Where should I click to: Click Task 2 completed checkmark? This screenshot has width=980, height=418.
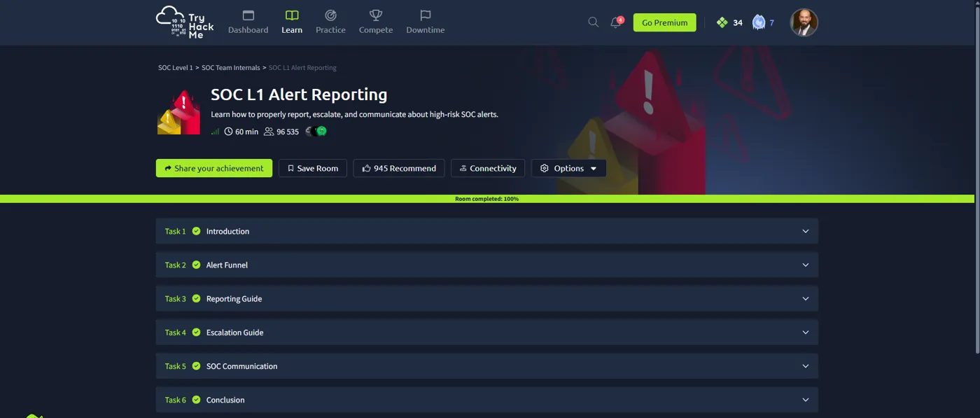pyautogui.click(x=196, y=265)
